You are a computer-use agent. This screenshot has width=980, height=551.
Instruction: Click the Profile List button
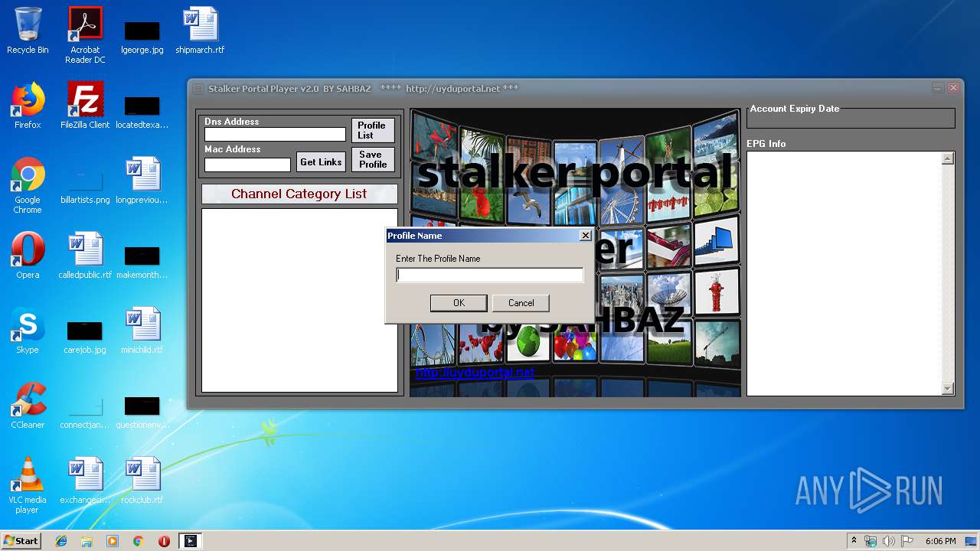tap(373, 130)
